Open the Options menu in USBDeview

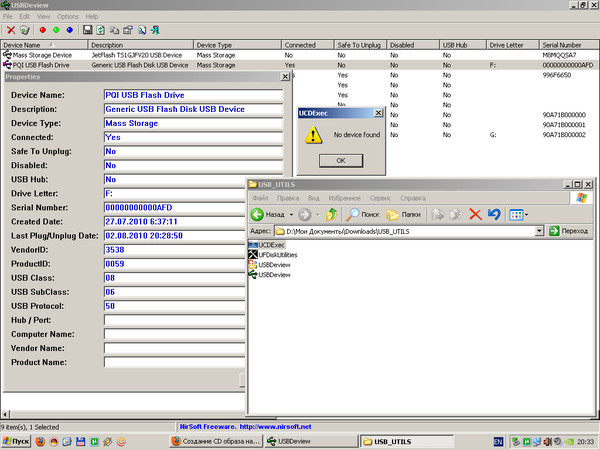pos(68,16)
